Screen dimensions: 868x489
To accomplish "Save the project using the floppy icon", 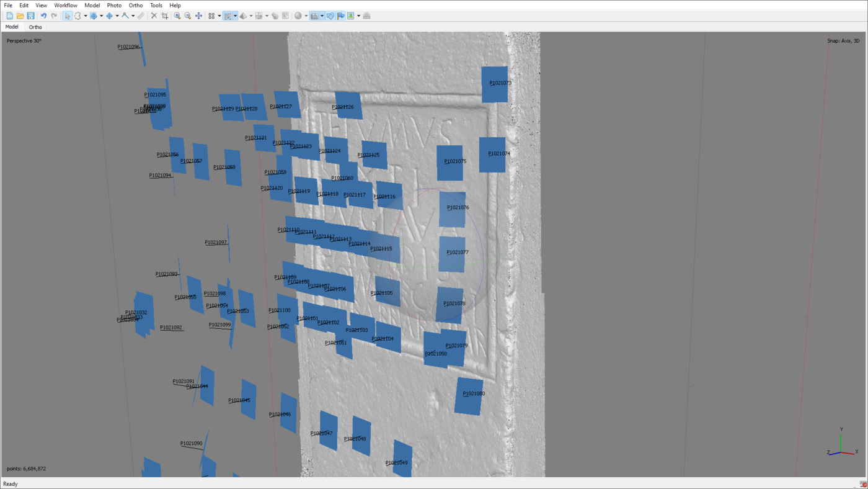I will click(30, 16).
